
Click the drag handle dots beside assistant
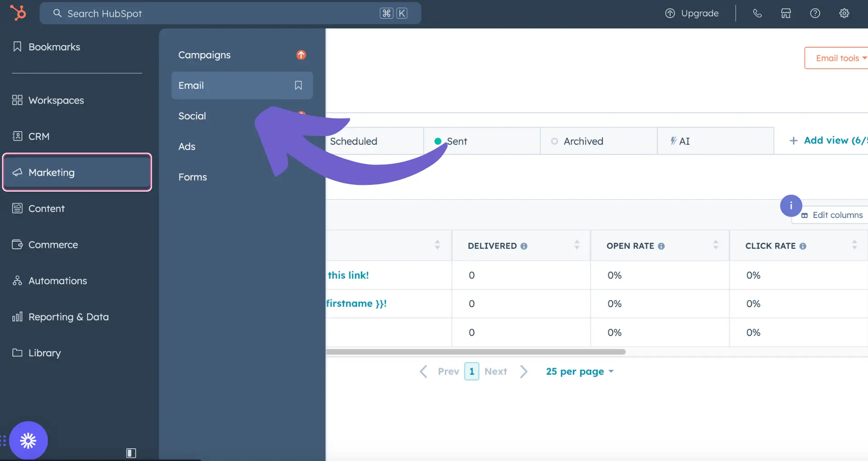tap(4, 441)
